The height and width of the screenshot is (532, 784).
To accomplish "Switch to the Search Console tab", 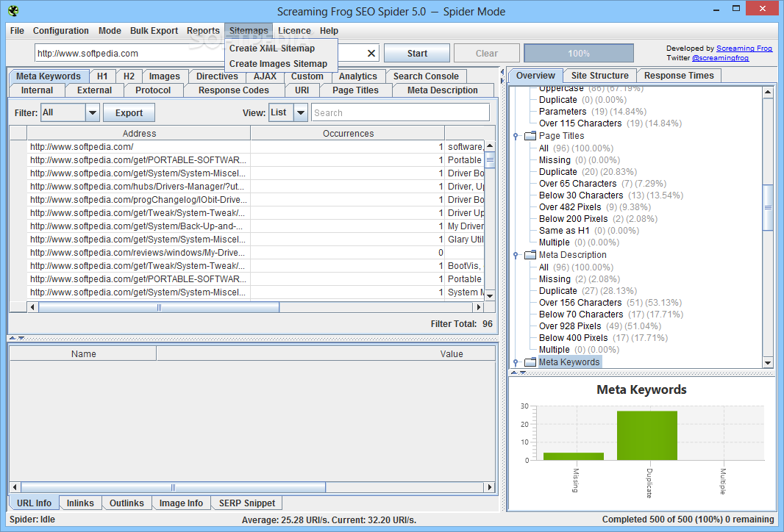I will click(426, 76).
